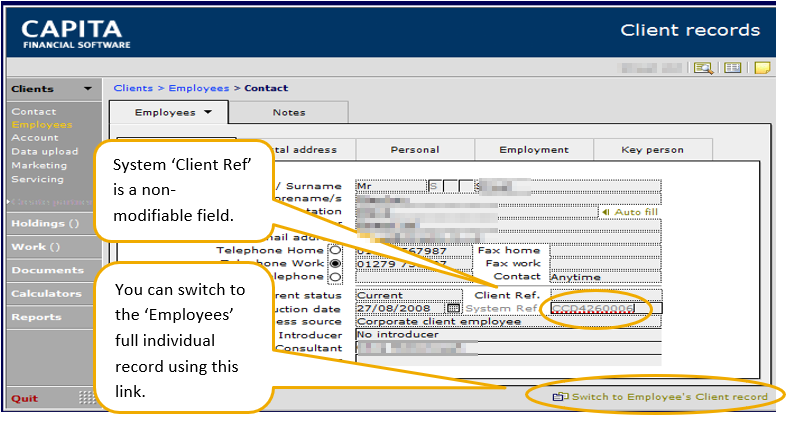This screenshot has width=788, height=422.
Task: Click the status field showing Current
Action: click(x=409, y=295)
